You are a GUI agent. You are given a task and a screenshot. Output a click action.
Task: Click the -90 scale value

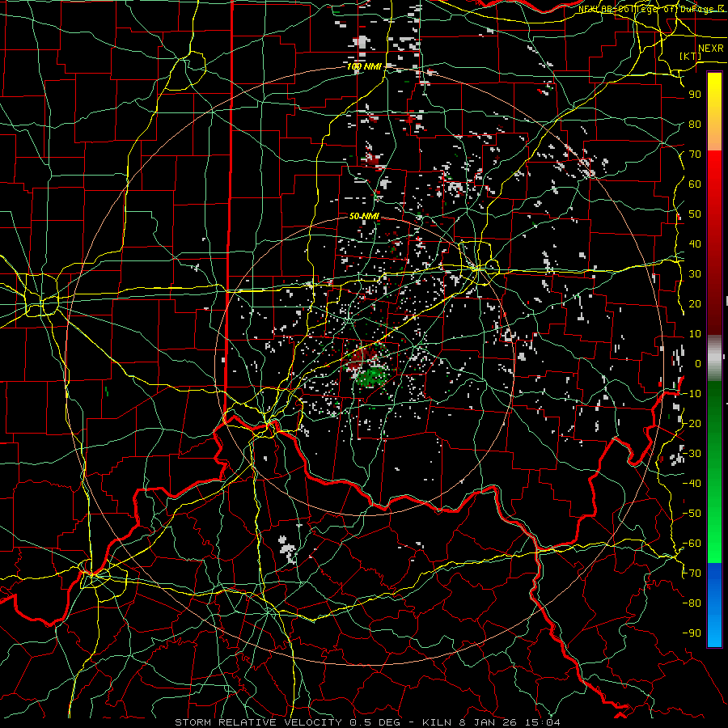[692, 633]
